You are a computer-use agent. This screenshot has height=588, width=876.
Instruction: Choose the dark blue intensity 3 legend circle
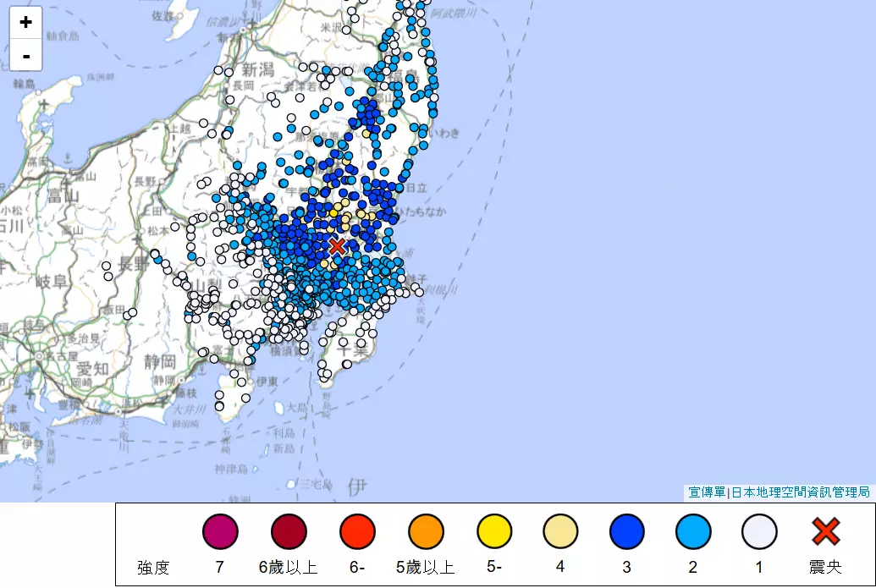point(627,532)
